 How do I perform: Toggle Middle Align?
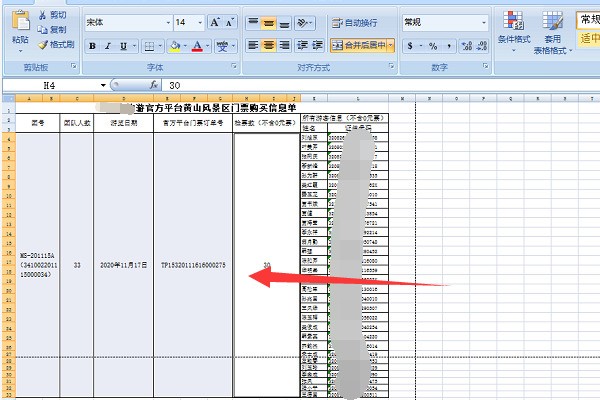[x=269, y=23]
